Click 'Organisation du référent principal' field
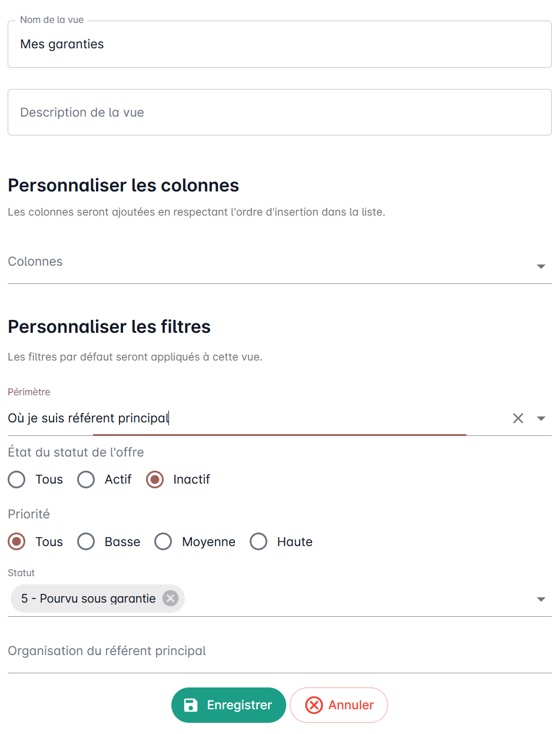 pyautogui.click(x=280, y=652)
